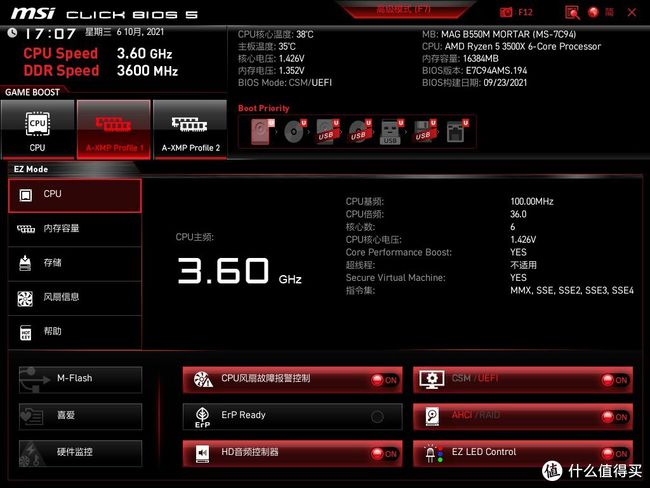
Task: Click the GAME BOOST header label
Action: [x=32, y=92]
